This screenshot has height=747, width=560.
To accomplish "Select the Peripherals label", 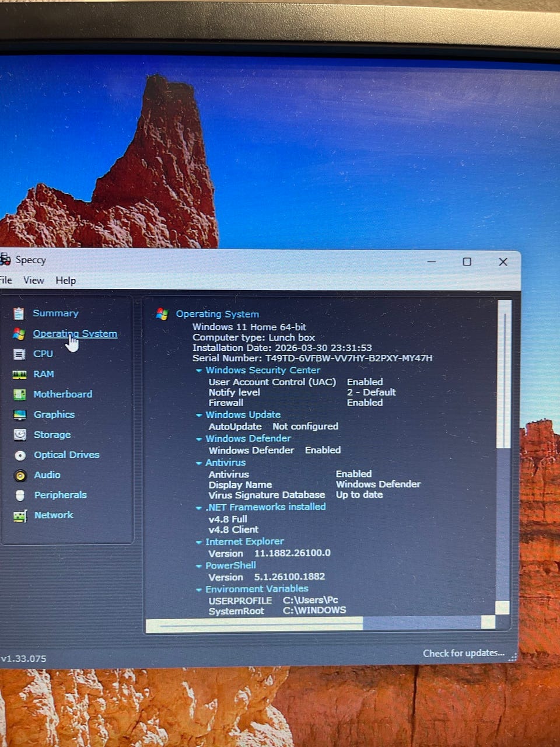I will 60,495.
